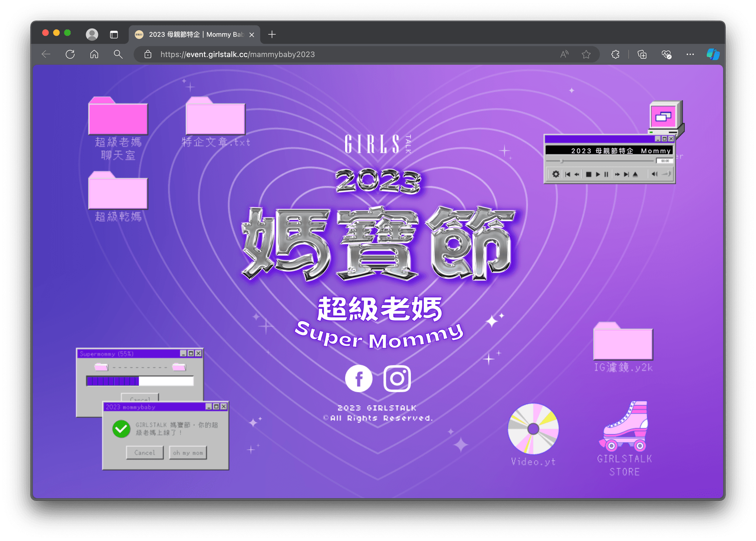The height and width of the screenshot is (541, 756).
Task: Stop playback in the media player
Action: [589, 174]
